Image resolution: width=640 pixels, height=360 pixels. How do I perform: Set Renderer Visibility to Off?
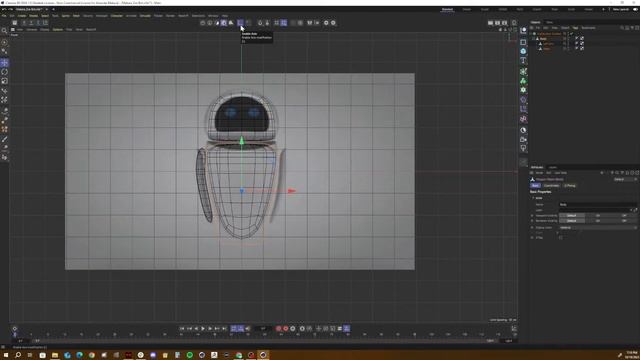(624, 221)
